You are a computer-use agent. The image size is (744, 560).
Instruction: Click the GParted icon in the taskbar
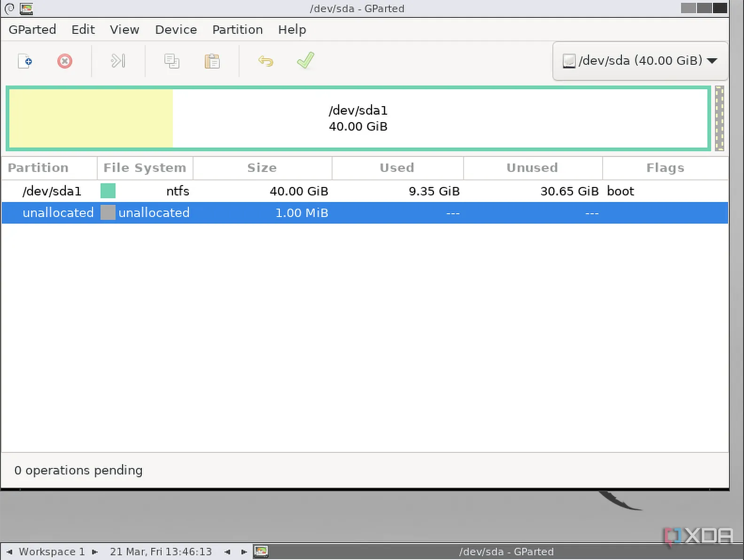261,552
